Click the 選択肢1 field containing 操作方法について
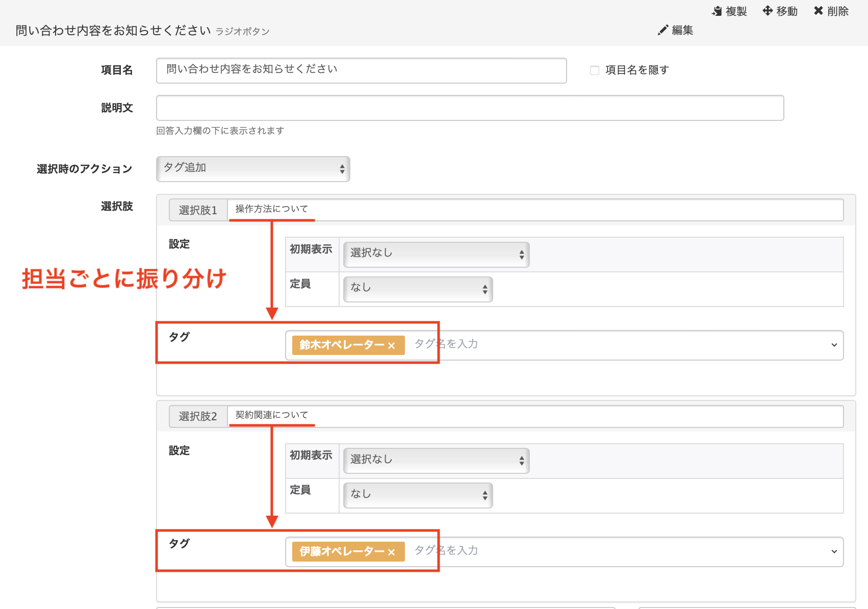The width and height of the screenshot is (868, 609). 535,210
